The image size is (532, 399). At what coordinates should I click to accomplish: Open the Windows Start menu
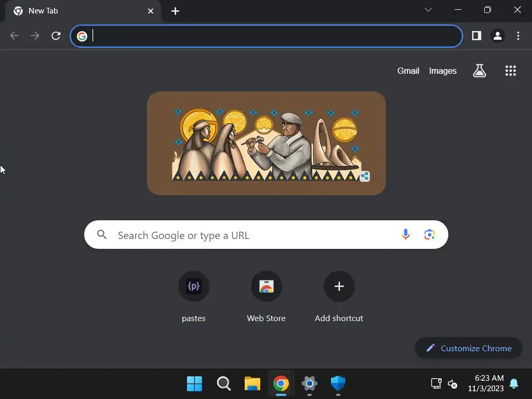[194, 384]
